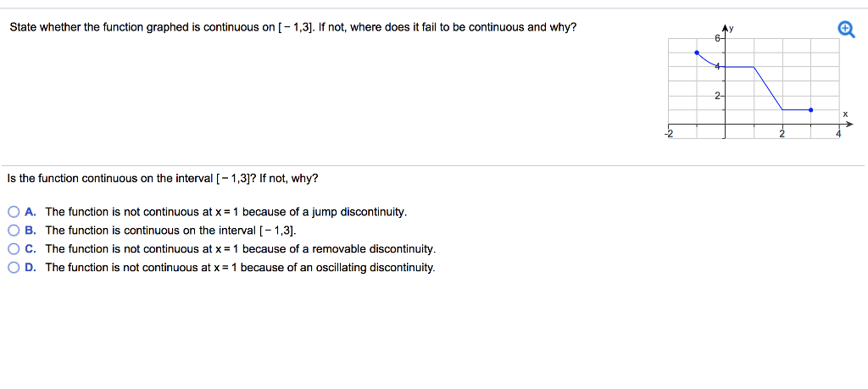
Task: Pick radio button D
Action: [x=14, y=268]
